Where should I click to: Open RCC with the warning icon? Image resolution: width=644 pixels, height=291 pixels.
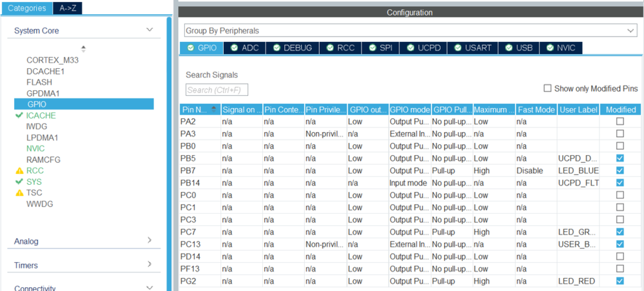pyautogui.click(x=35, y=171)
